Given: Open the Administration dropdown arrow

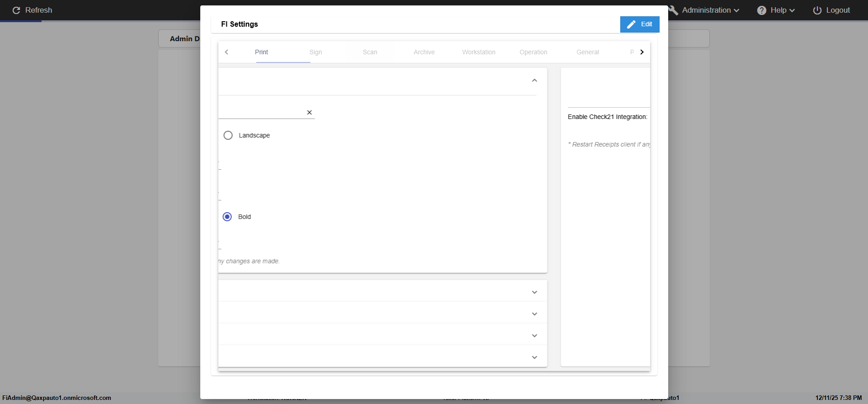Looking at the screenshot, I should pyautogui.click(x=736, y=10).
